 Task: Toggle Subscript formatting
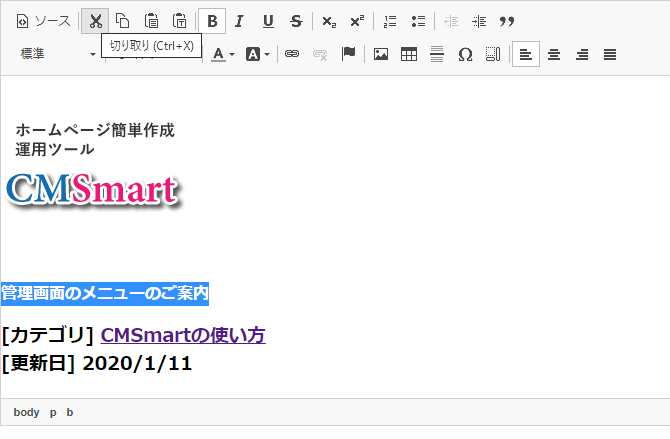[329, 21]
